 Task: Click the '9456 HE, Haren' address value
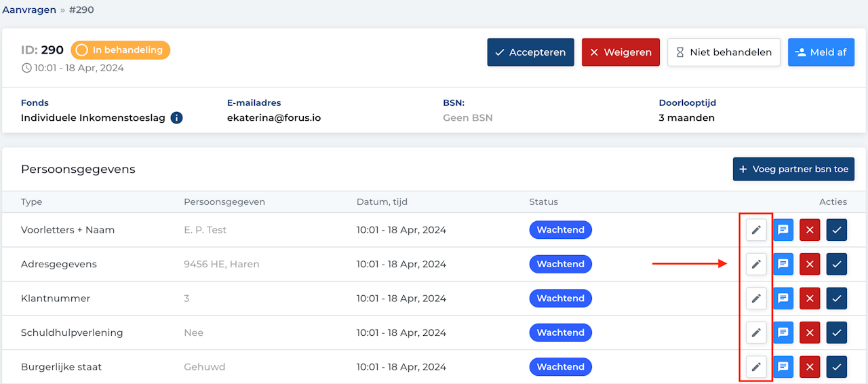tap(222, 264)
